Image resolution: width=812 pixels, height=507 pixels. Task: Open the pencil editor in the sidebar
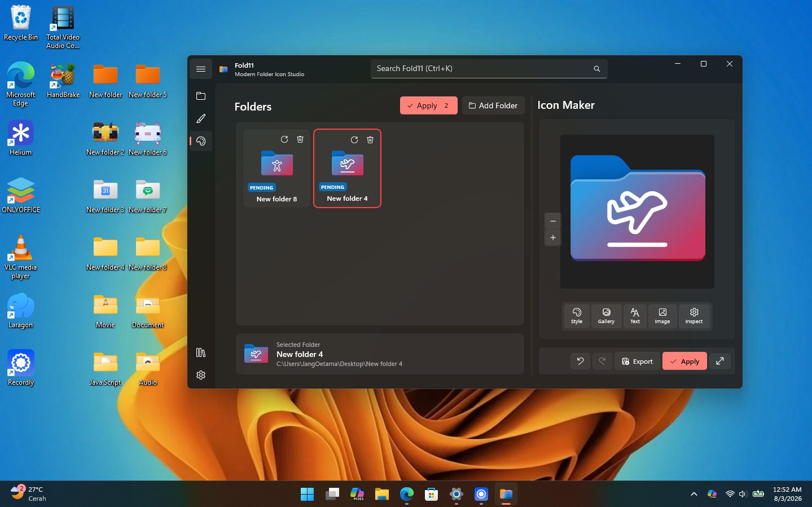(201, 118)
